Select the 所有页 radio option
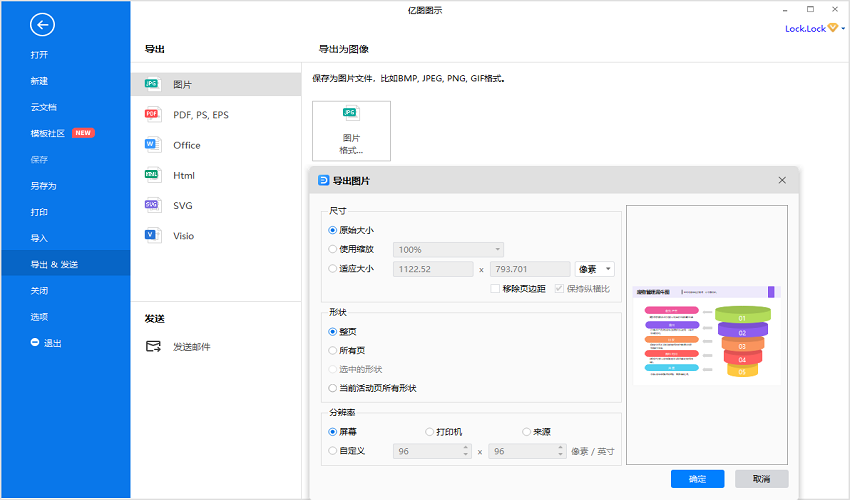The height and width of the screenshot is (500, 850). [333, 350]
